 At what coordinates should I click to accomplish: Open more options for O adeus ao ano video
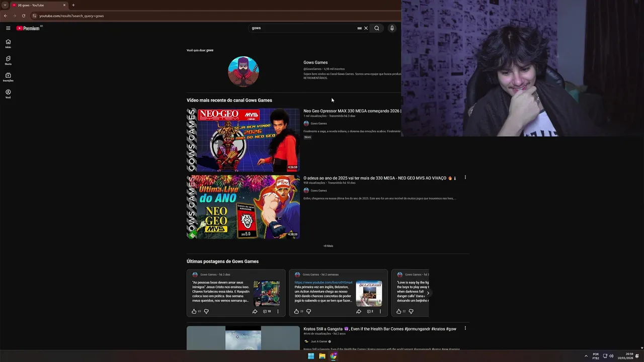pyautogui.click(x=465, y=177)
